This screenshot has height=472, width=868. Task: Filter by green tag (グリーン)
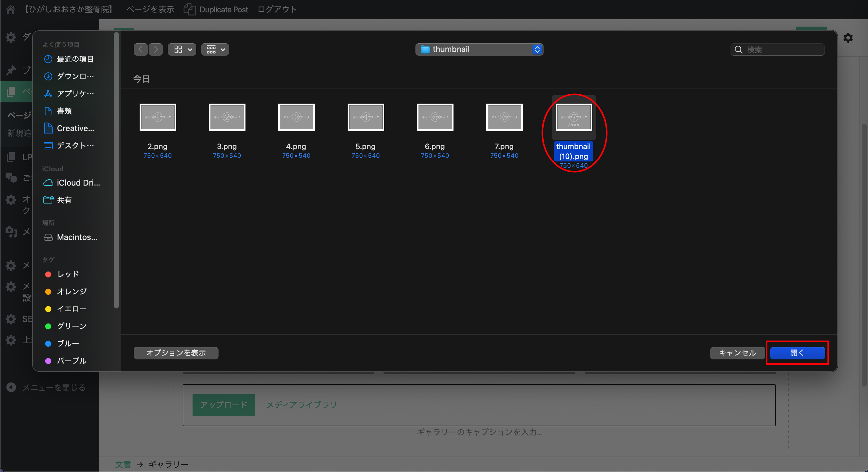71,326
